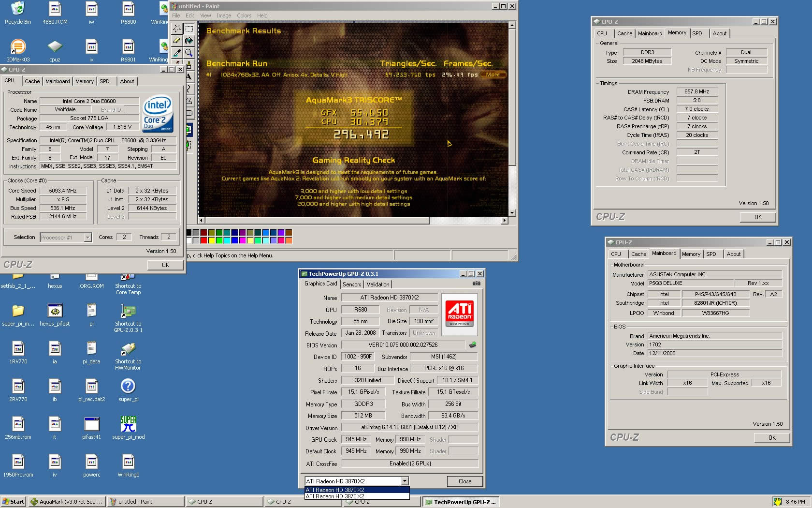Image resolution: width=812 pixels, height=508 pixels.
Task: Select the super_pi help file icon
Action: (128, 390)
